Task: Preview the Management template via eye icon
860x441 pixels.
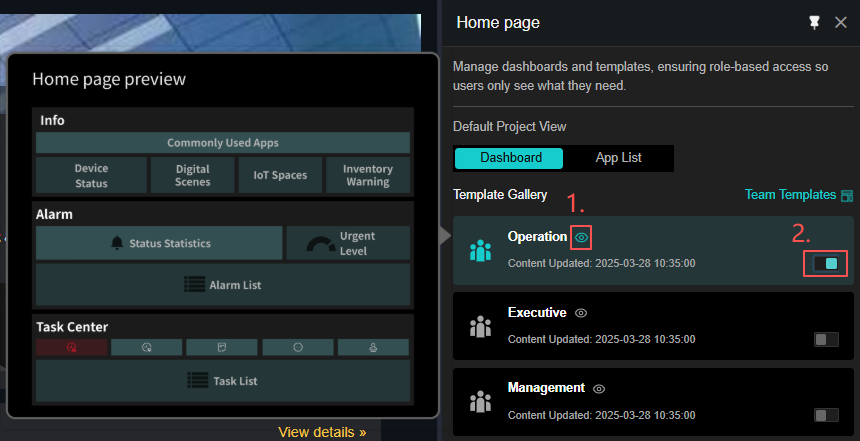Action: click(599, 388)
